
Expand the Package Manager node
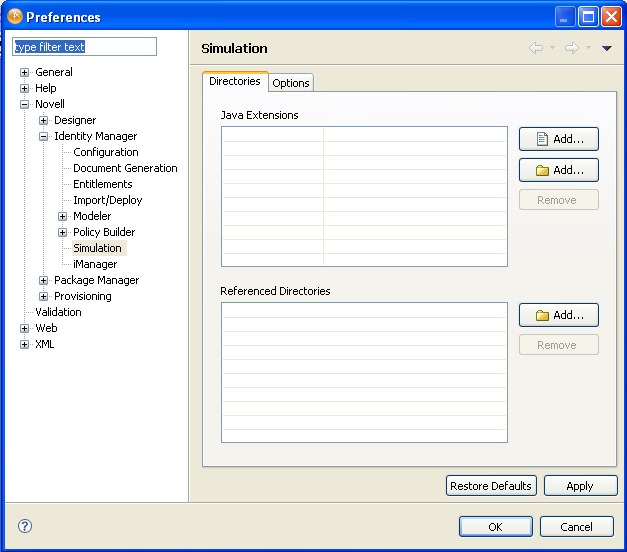pos(44,280)
